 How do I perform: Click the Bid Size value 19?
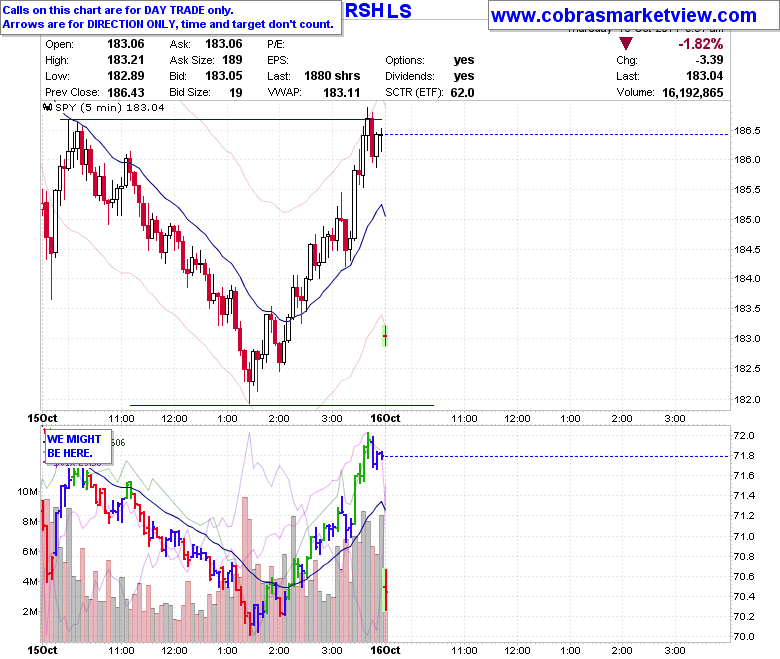(236, 93)
